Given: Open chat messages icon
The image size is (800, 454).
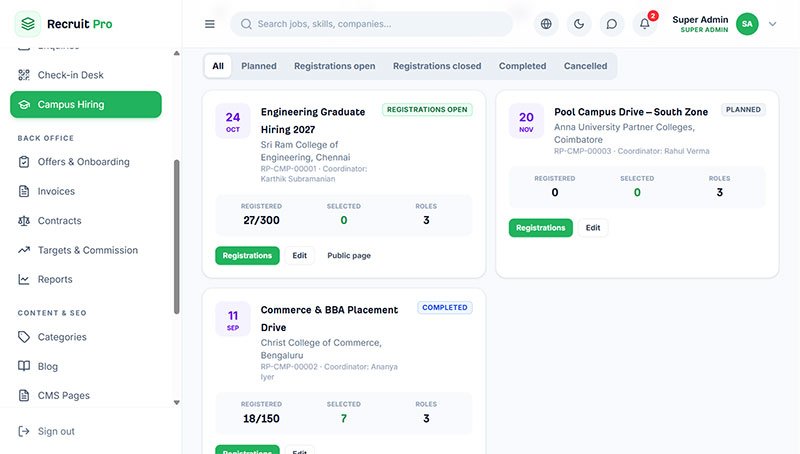Looking at the screenshot, I should click(611, 24).
